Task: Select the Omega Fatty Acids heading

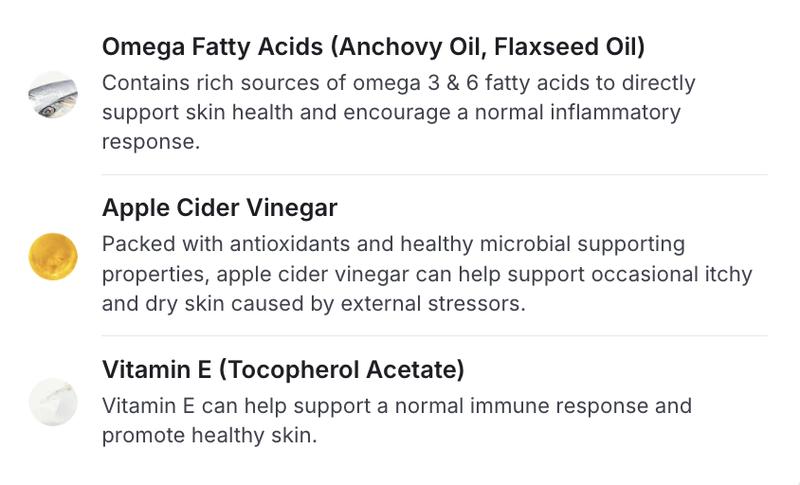Action: click(214, 47)
